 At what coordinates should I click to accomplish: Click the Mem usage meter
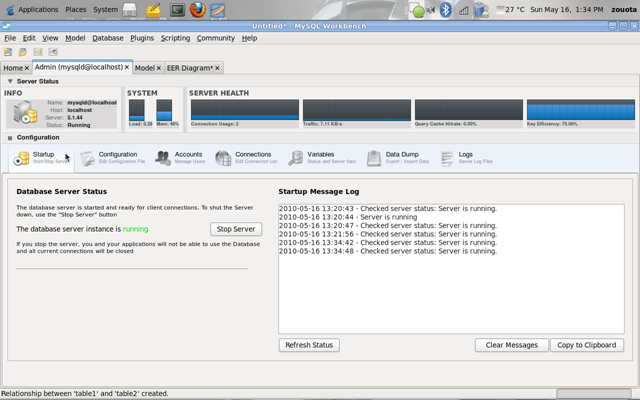164,110
